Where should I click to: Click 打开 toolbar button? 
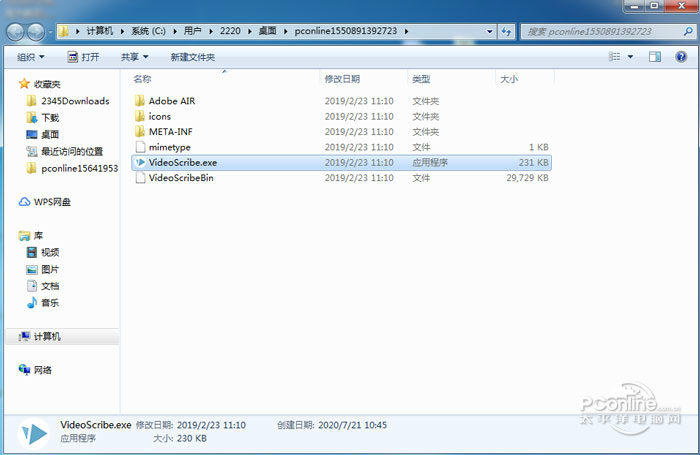[x=83, y=57]
